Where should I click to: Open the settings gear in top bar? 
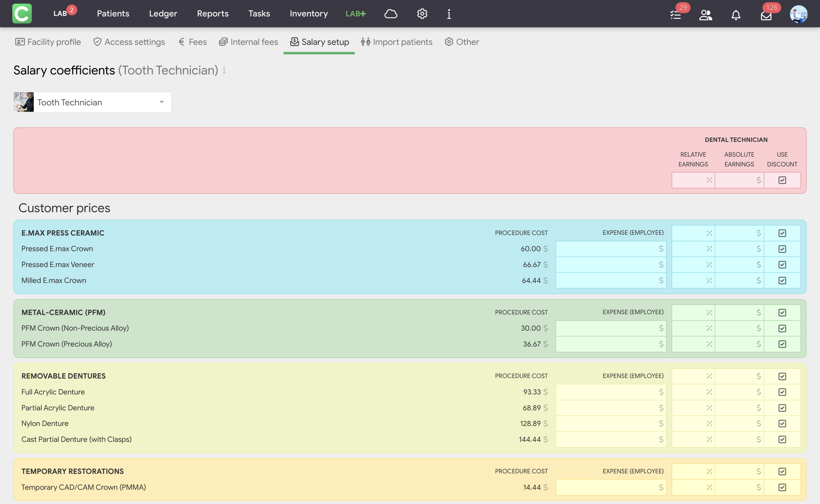422,14
